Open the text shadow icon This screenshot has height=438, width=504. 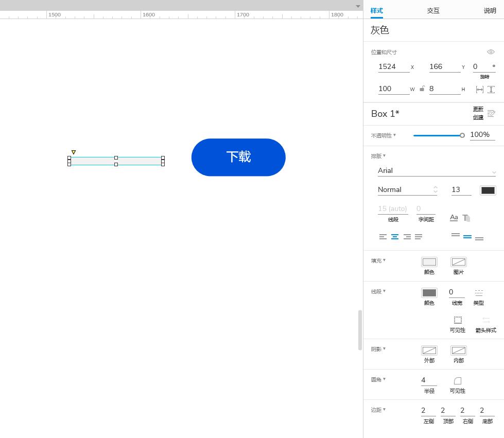466,218
